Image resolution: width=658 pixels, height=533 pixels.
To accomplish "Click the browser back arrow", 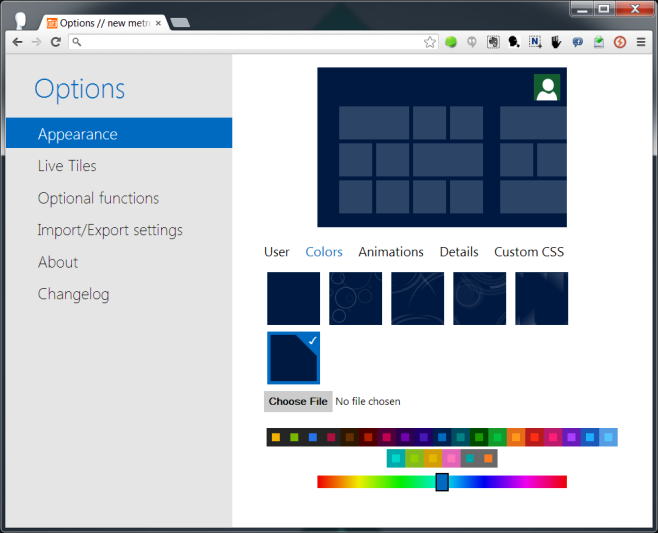I will 17,42.
